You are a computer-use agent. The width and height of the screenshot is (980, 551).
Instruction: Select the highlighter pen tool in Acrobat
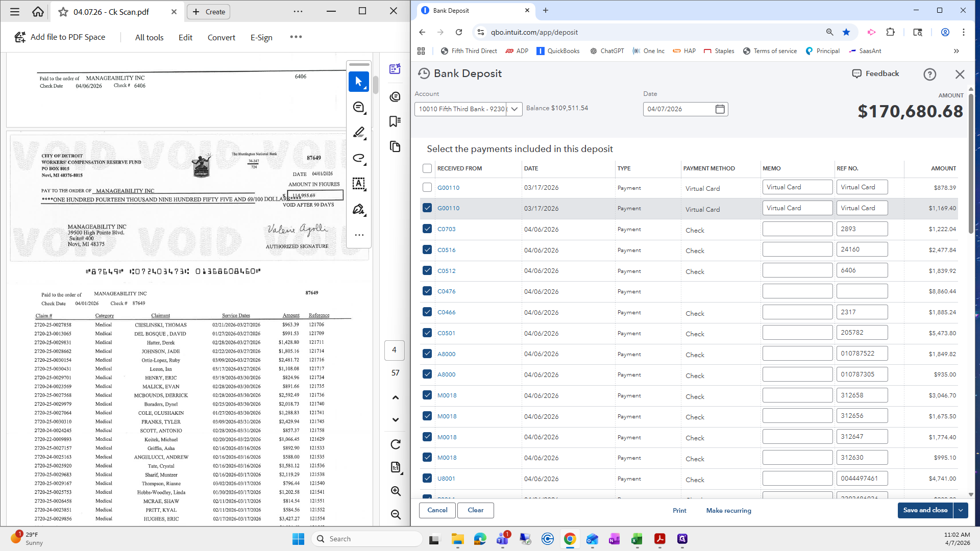point(359,133)
